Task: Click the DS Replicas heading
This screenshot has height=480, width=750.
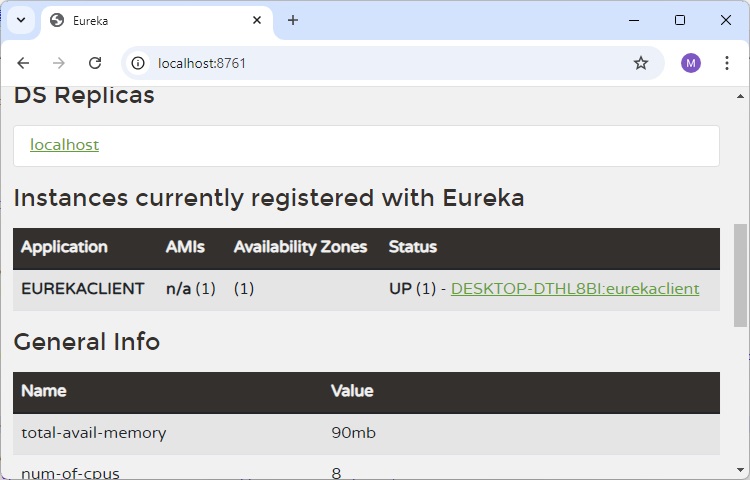Action: [x=84, y=95]
